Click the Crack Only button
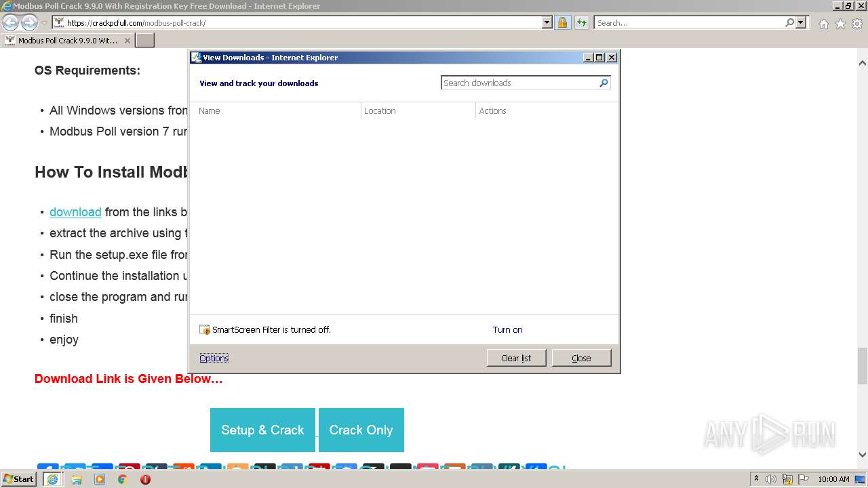The image size is (868, 488). tap(361, 430)
